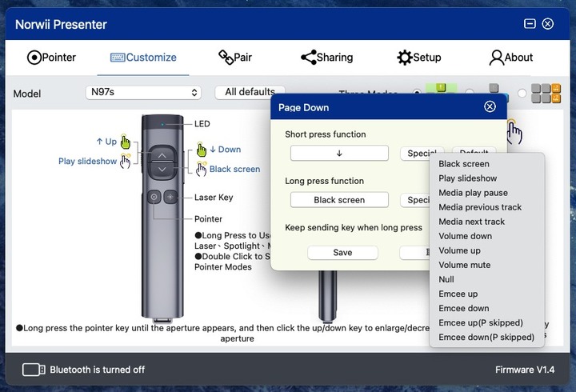Expand the N97s model dropdown

point(143,92)
